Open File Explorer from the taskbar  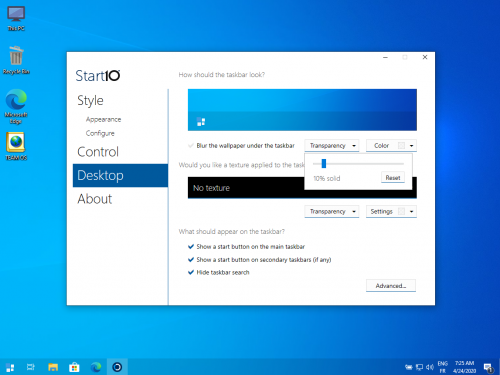click(53, 367)
